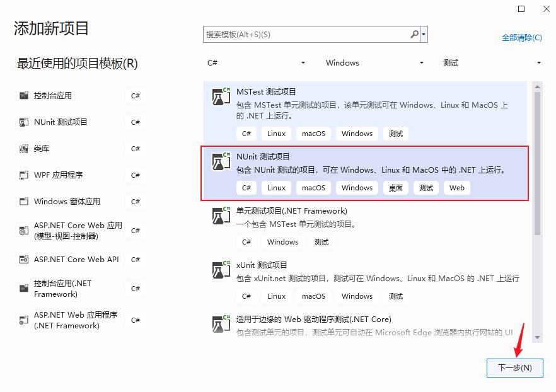Click the 适用于边缘的 Web 驱动程序测试 title

click(314, 320)
